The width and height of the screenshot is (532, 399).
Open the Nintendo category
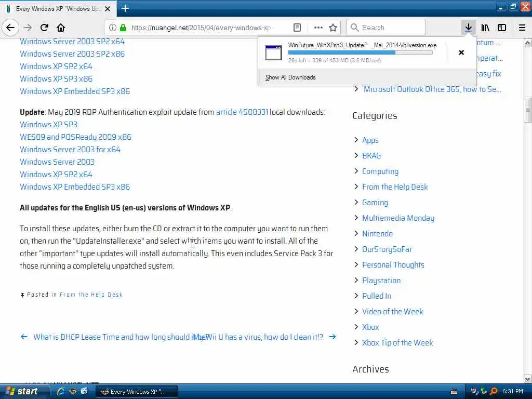tap(377, 234)
